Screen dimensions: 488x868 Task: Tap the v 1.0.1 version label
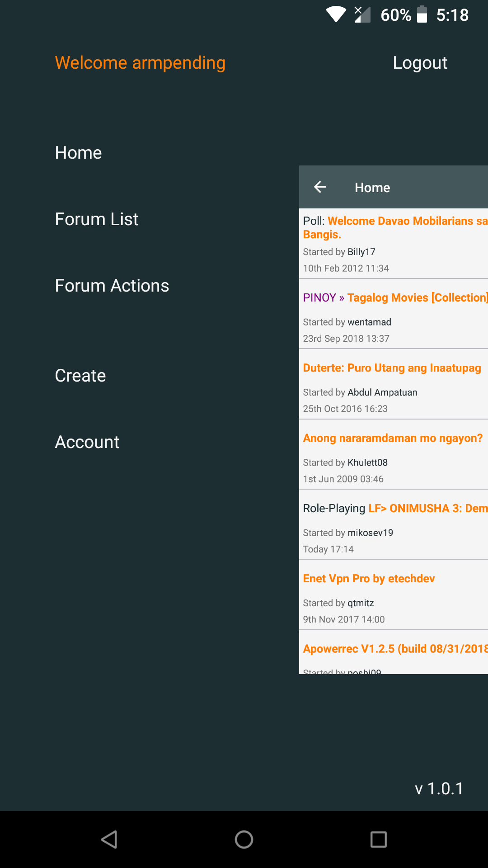click(x=439, y=788)
